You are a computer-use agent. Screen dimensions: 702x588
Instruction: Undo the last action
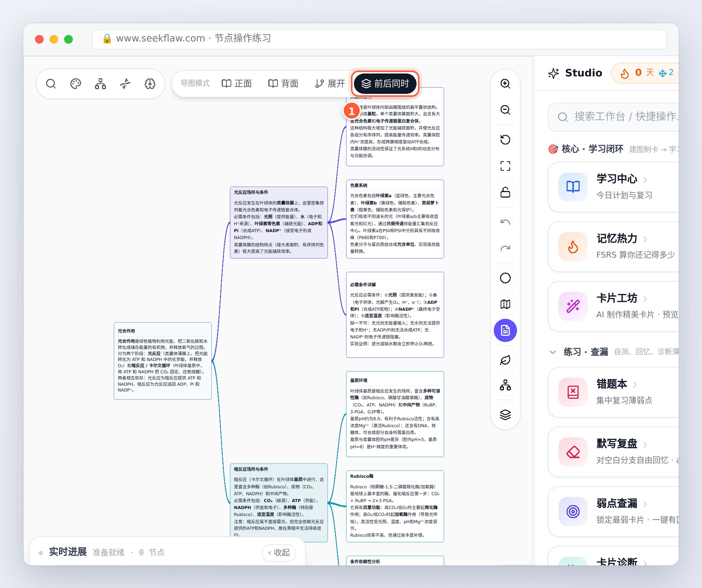[505, 222]
